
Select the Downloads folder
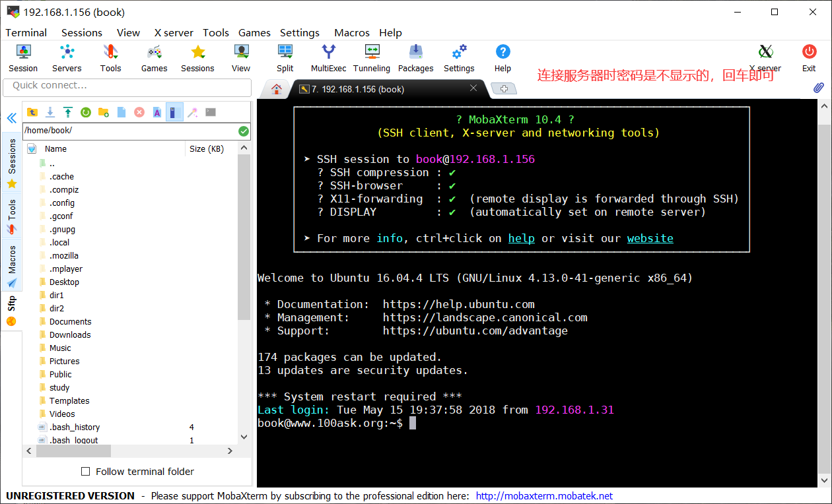click(x=70, y=334)
